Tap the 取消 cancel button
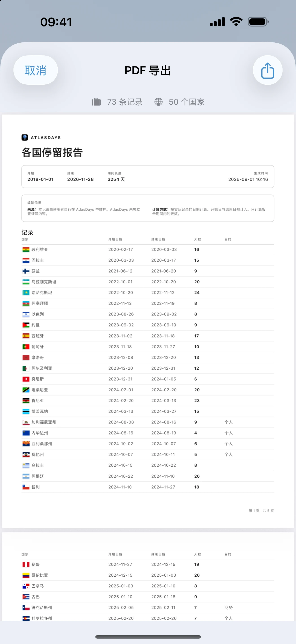Screen dimensions: 296x644 (x=35, y=70)
